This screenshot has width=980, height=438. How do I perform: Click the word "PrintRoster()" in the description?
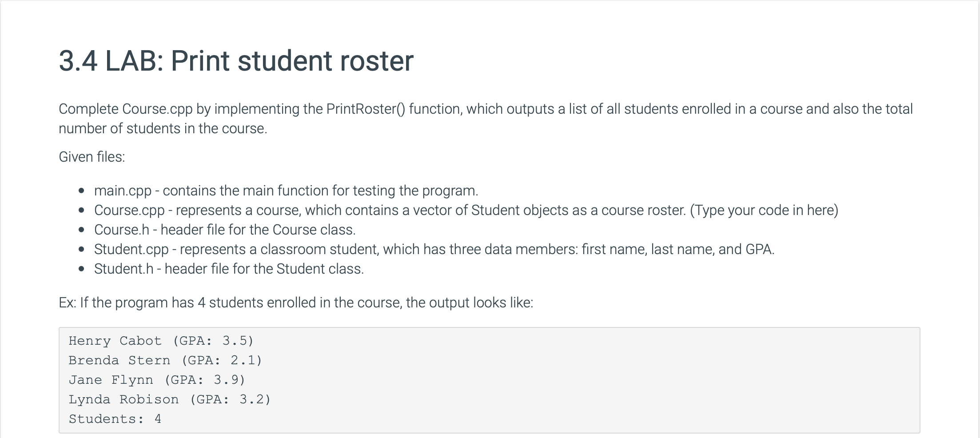(x=366, y=109)
